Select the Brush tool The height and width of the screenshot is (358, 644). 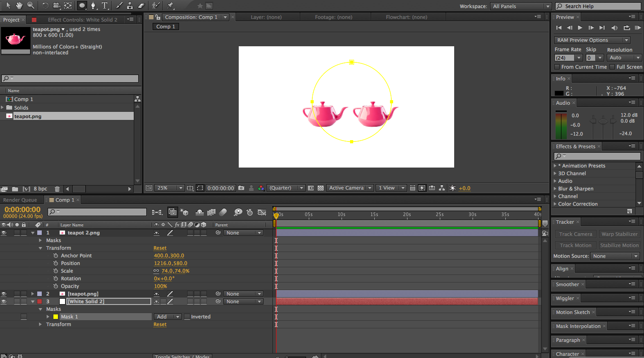click(119, 6)
